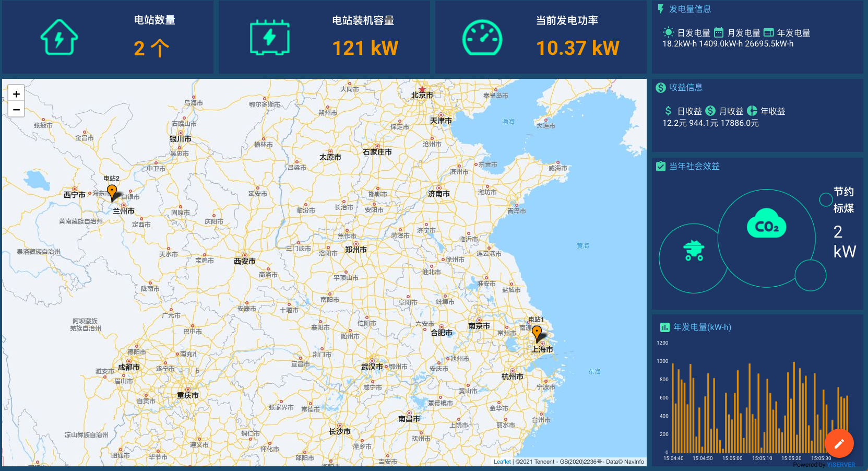Click the map zoom out button
This screenshot has height=471, width=868.
point(16,109)
